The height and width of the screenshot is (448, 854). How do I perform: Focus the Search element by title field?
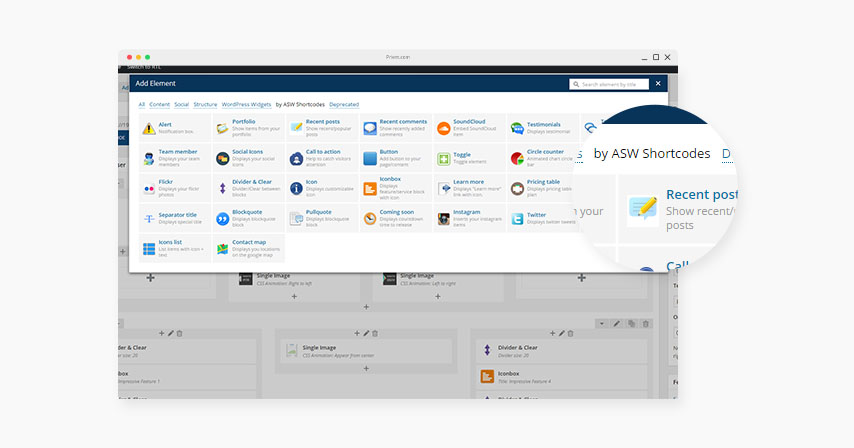click(609, 84)
